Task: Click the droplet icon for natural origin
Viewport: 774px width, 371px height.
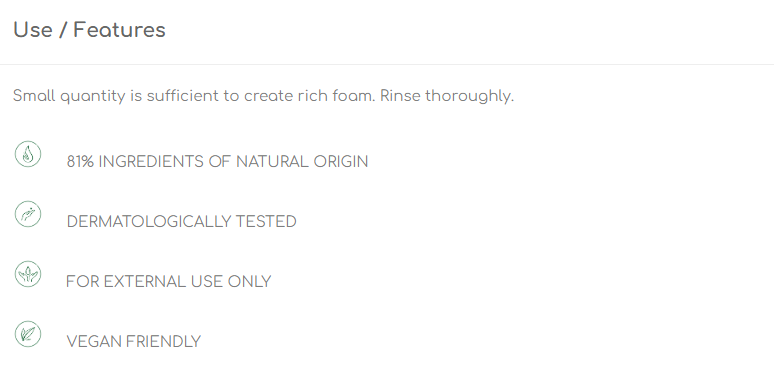Action: (x=28, y=154)
